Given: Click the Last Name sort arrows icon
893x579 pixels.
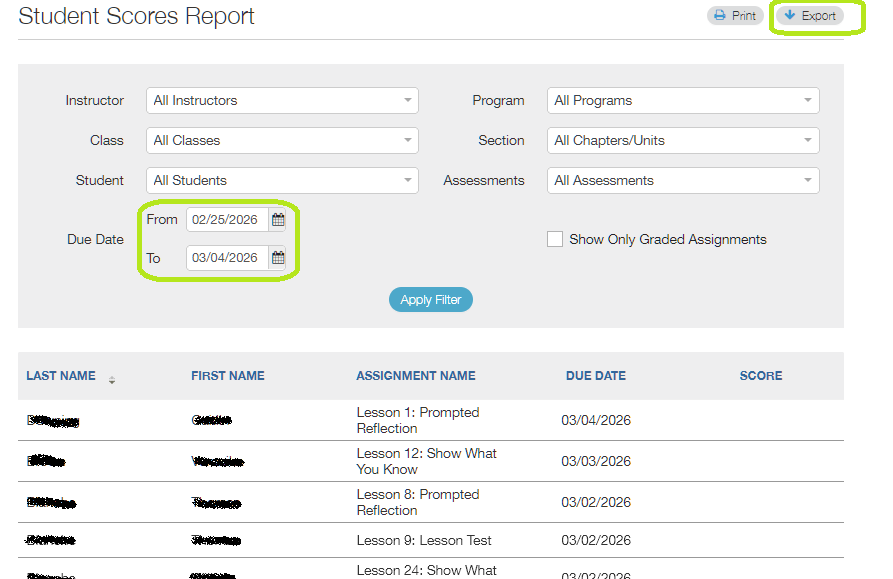Looking at the screenshot, I should pyautogui.click(x=112, y=380).
